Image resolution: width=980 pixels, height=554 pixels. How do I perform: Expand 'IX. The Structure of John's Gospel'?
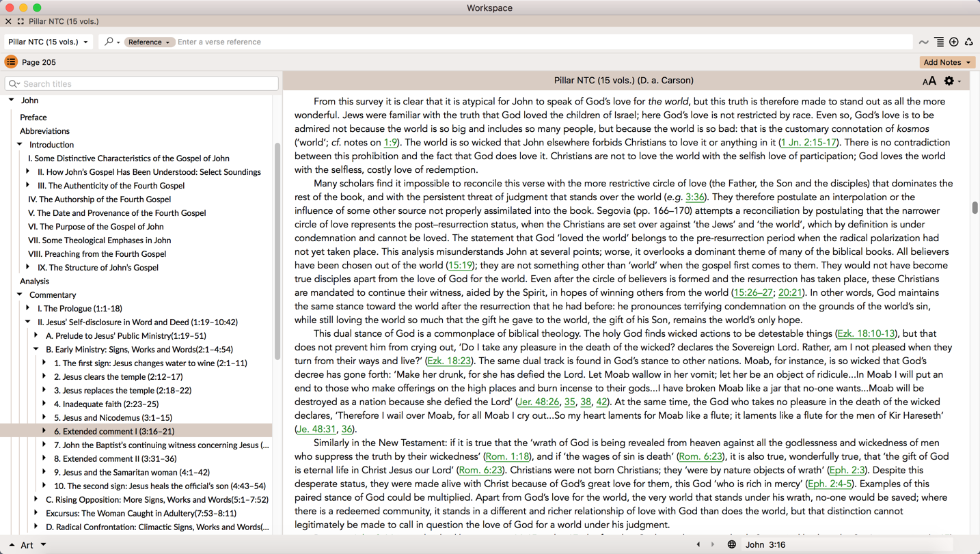[x=28, y=268]
